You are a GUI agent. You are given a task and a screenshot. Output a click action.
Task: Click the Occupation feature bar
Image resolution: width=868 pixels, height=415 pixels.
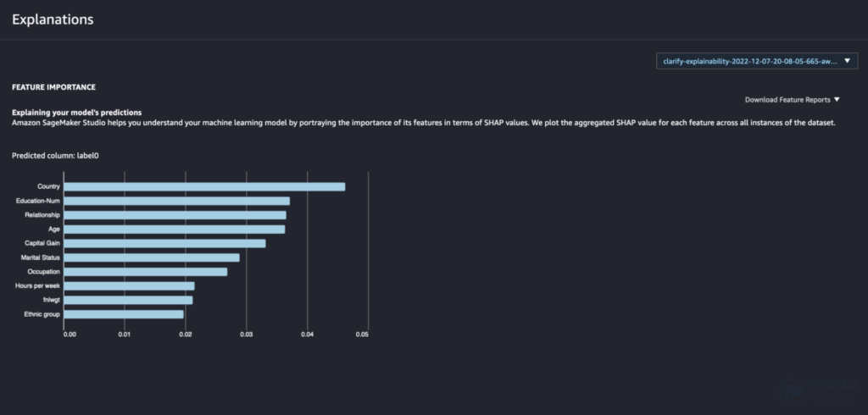point(145,272)
